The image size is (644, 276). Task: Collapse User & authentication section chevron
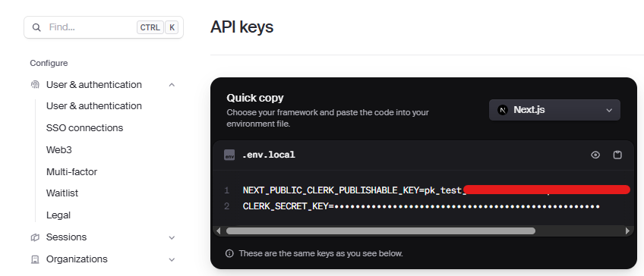pos(172,85)
